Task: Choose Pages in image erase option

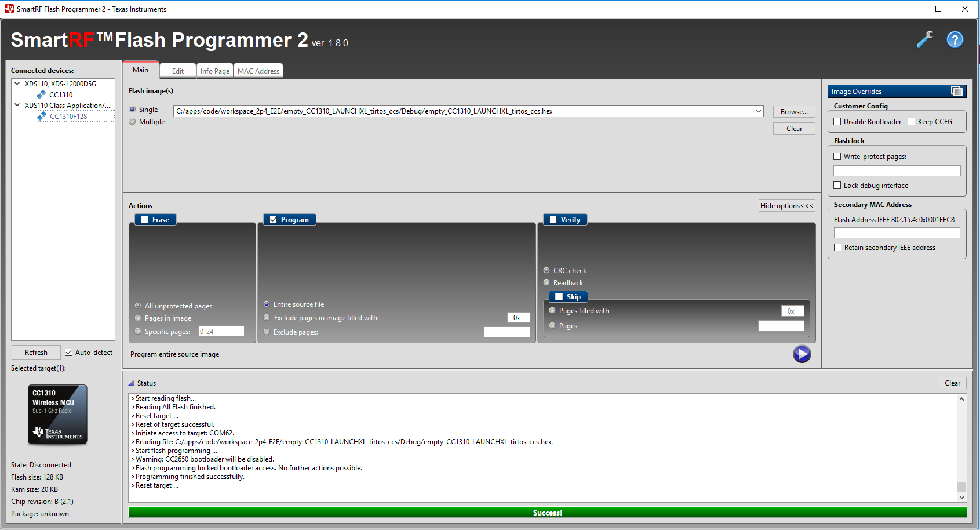Action: click(138, 318)
